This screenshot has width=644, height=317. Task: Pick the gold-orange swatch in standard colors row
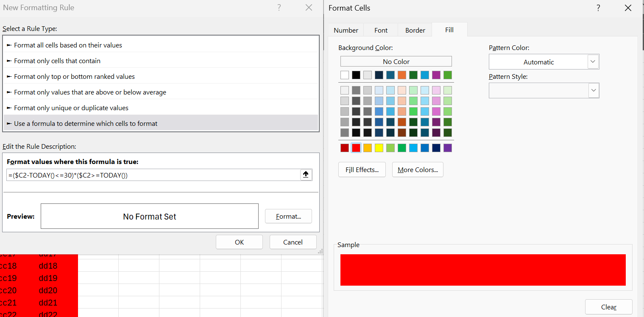point(368,148)
